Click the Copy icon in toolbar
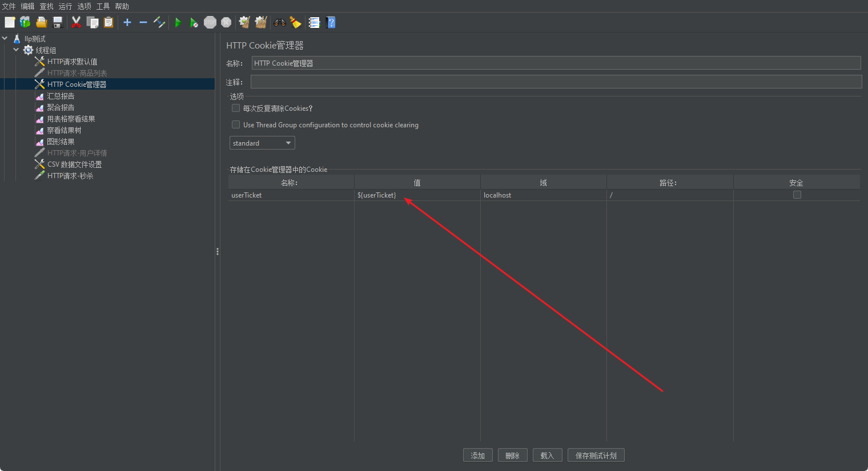This screenshot has width=868, height=471. 93,22
